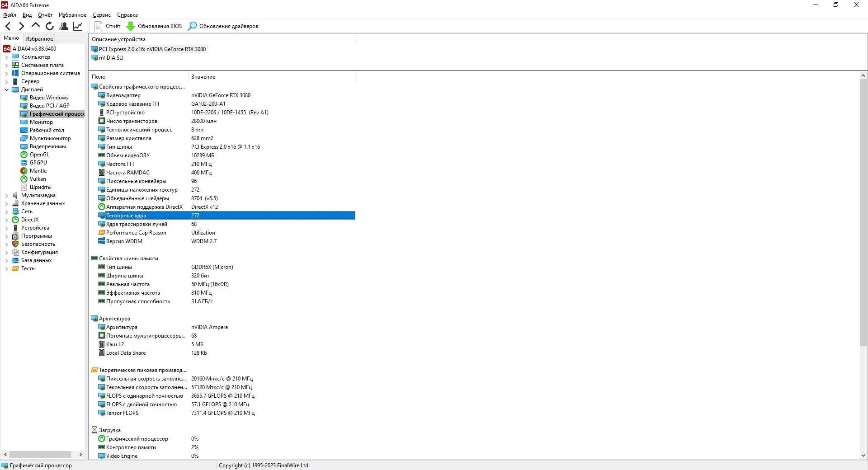
Task: Click the Поле column header
Action: [138, 77]
